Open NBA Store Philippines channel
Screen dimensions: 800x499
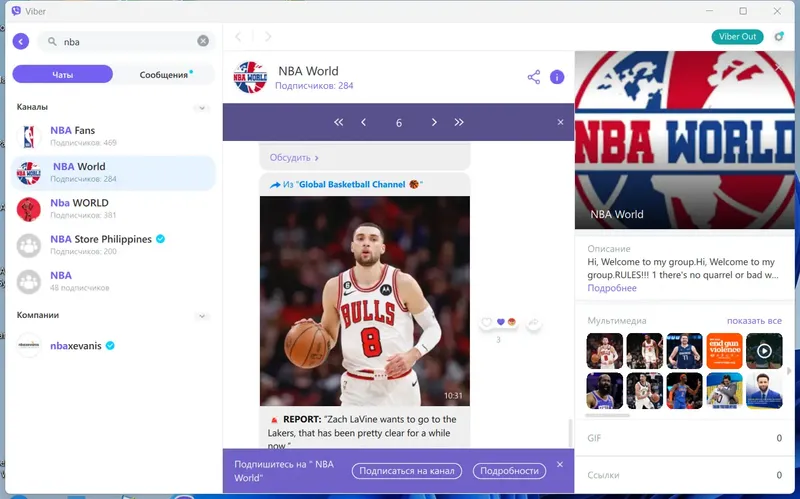[113, 245]
